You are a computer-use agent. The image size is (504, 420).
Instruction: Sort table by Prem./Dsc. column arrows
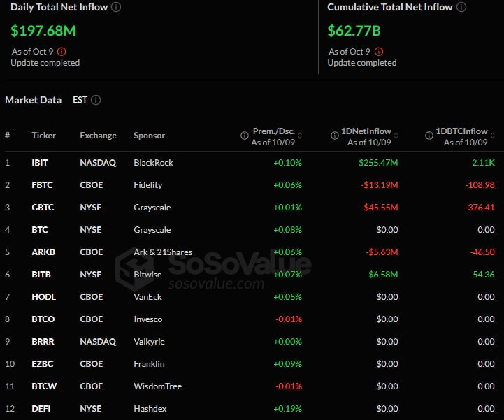coord(300,136)
